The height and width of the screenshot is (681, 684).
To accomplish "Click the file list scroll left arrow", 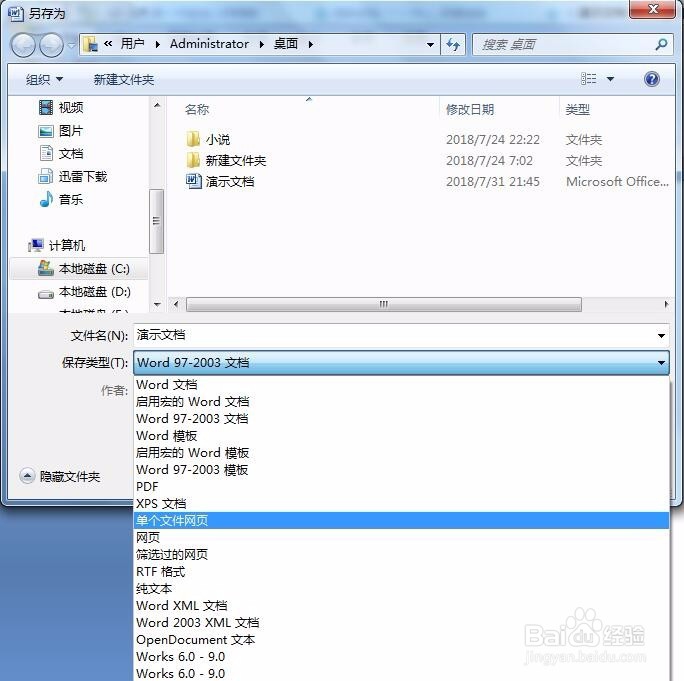I will [x=176, y=304].
